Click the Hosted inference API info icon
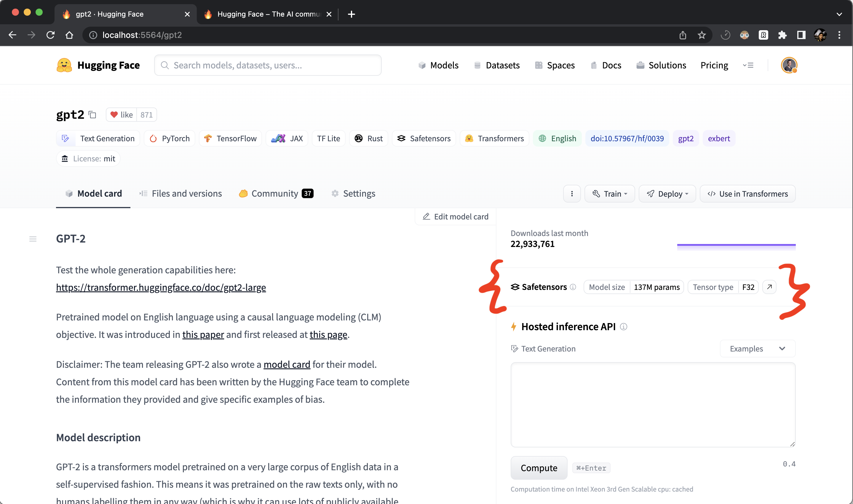This screenshot has width=853, height=504. [624, 327]
